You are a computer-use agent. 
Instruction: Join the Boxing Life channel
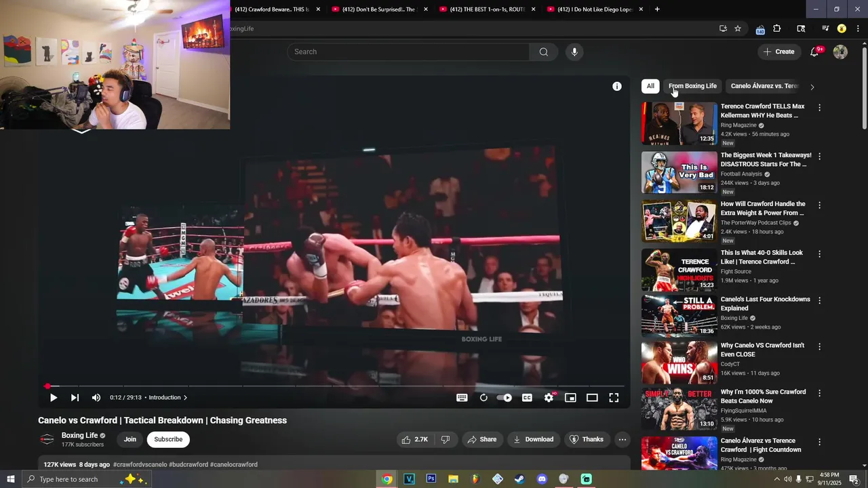130,439
